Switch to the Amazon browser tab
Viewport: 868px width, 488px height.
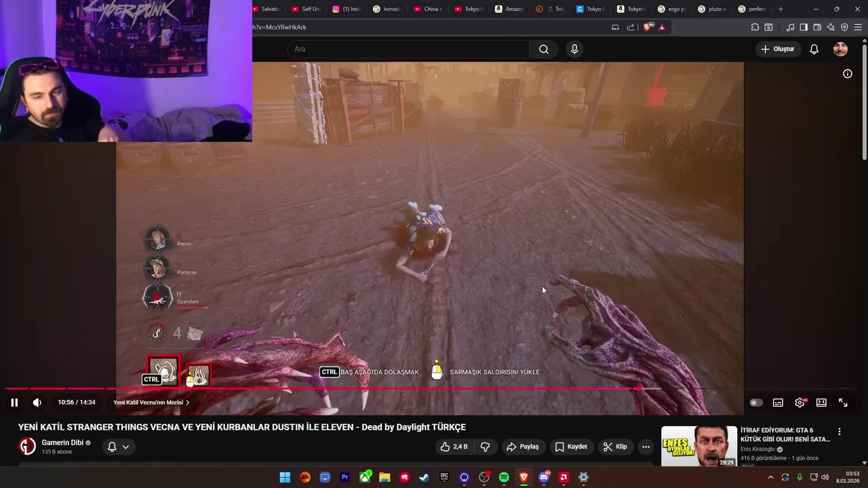pos(510,9)
